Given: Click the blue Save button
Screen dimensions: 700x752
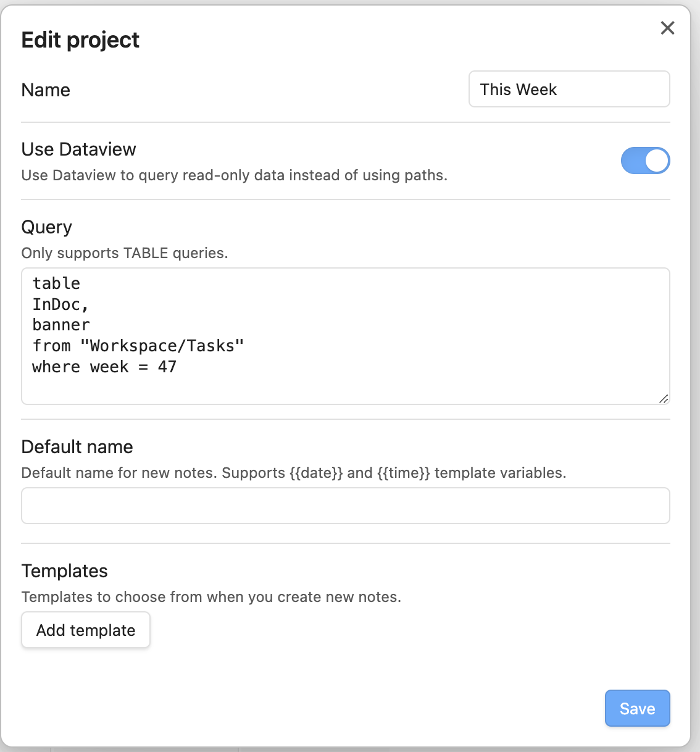Looking at the screenshot, I should [x=637, y=708].
